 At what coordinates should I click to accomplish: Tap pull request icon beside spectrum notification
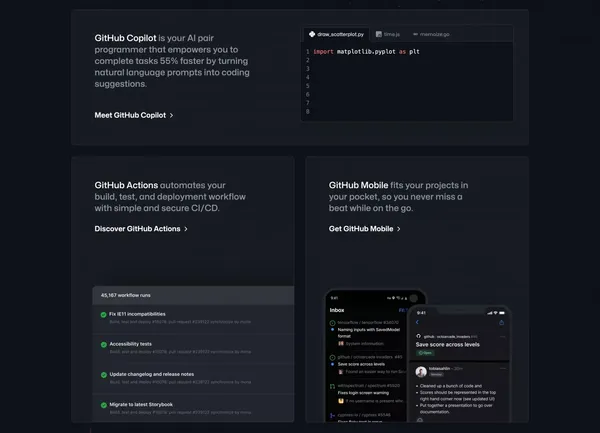tap(332, 386)
